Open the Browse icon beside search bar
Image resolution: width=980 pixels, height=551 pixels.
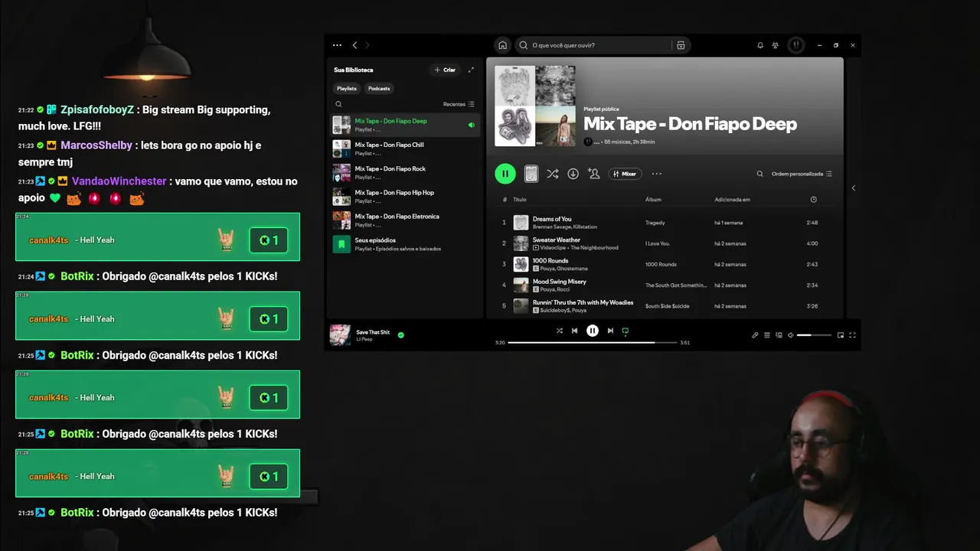point(681,45)
